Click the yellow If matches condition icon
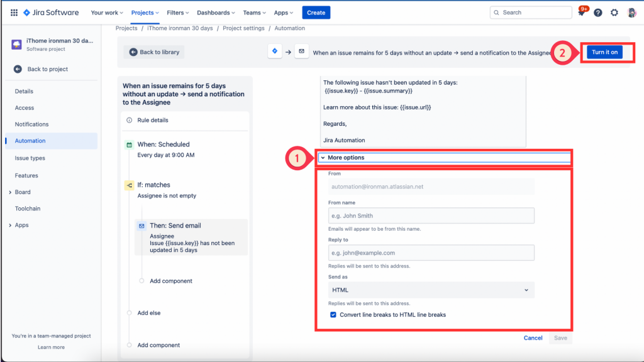Viewport: 644px width, 362px height. coord(130,185)
